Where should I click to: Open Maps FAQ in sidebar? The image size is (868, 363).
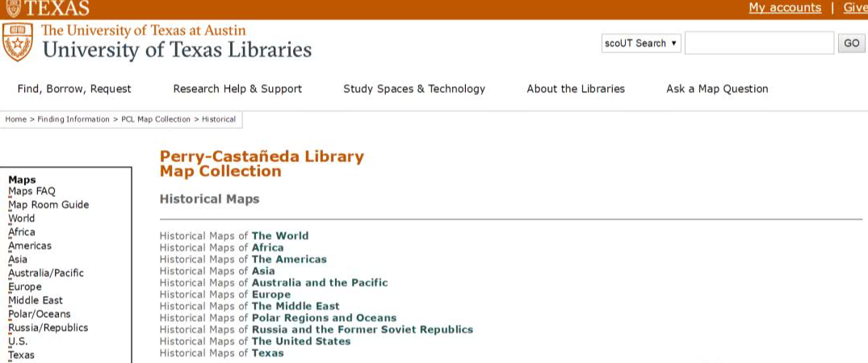[x=32, y=191]
